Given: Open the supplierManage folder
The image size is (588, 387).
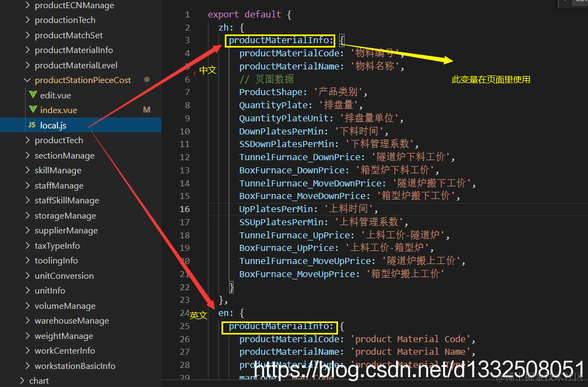Looking at the screenshot, I should (x=66, y=231).
